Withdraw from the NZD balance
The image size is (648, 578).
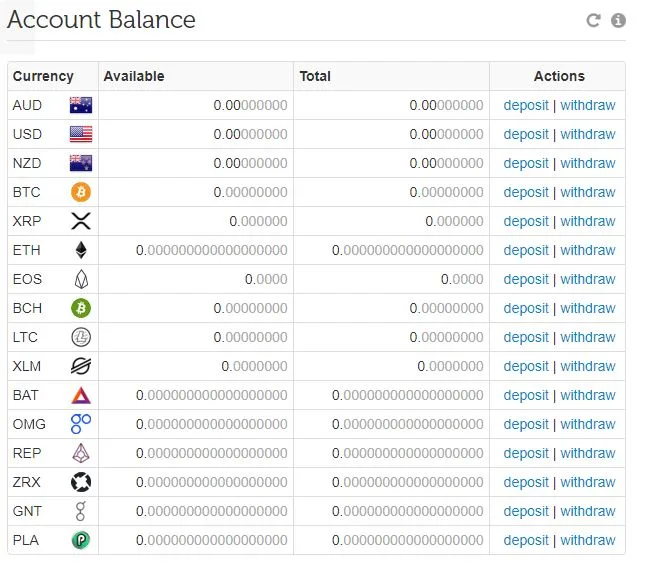(x=588, y=163)
